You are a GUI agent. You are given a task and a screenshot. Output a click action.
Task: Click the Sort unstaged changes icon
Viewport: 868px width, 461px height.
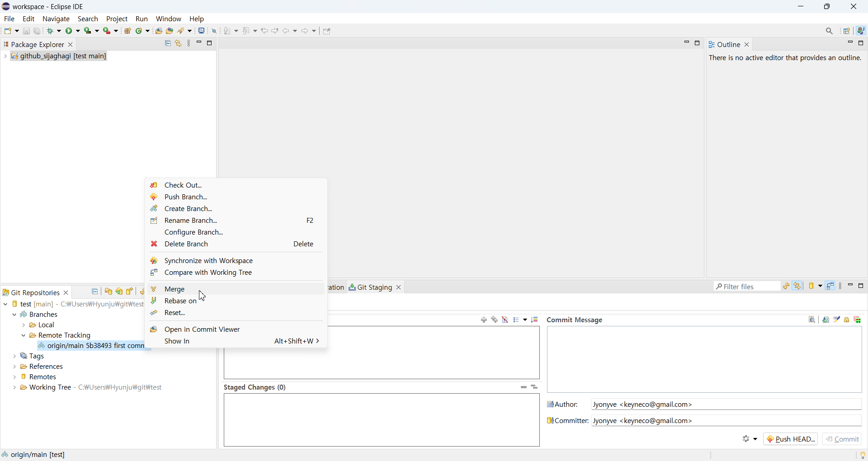pos(535,320)
